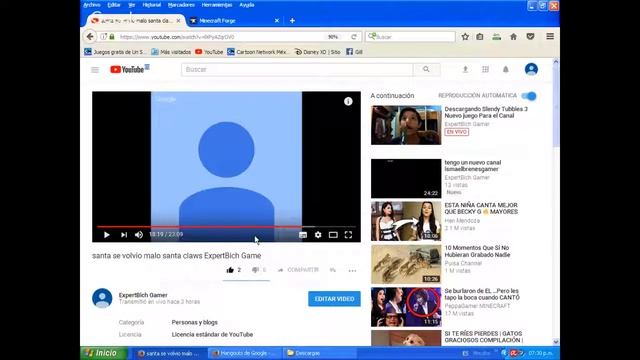
Task: Open YouTube notifications bell
Action: [x=506, y=69]
